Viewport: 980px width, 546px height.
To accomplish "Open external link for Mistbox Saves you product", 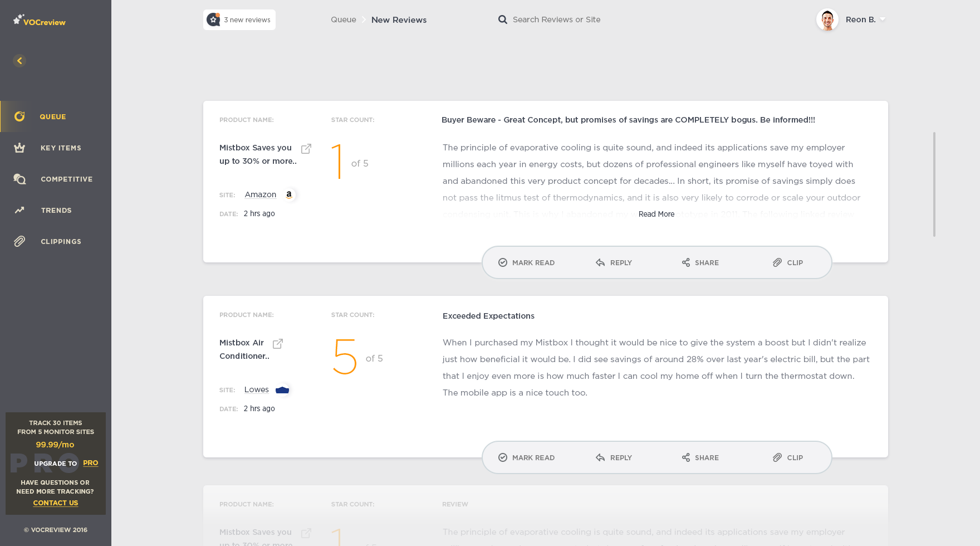I will pos(306,149).
